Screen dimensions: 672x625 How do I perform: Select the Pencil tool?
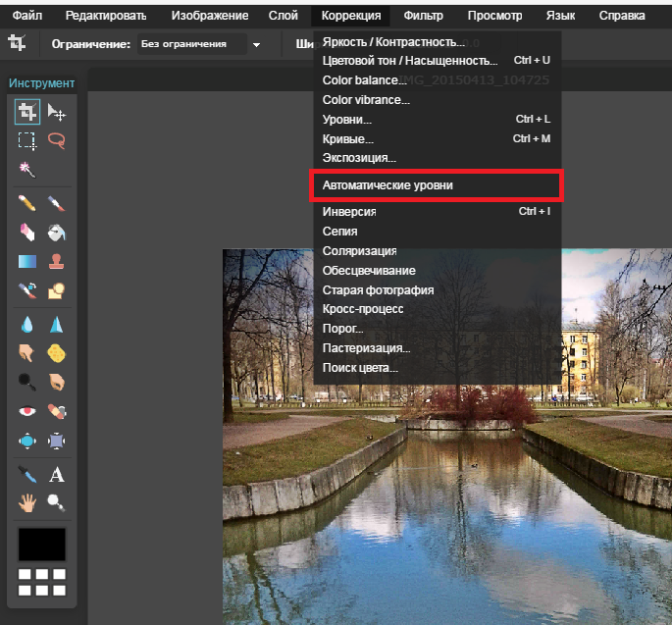coord(27,203)
